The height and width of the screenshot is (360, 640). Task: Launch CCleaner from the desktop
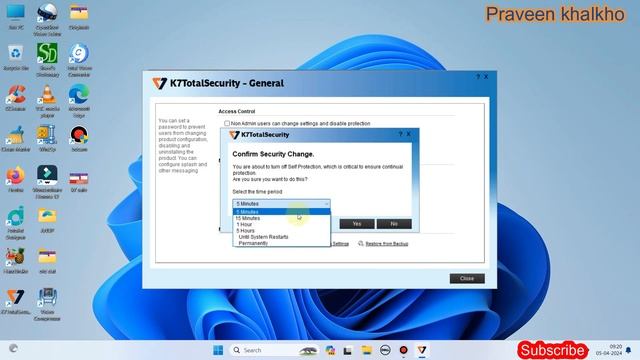16,98
